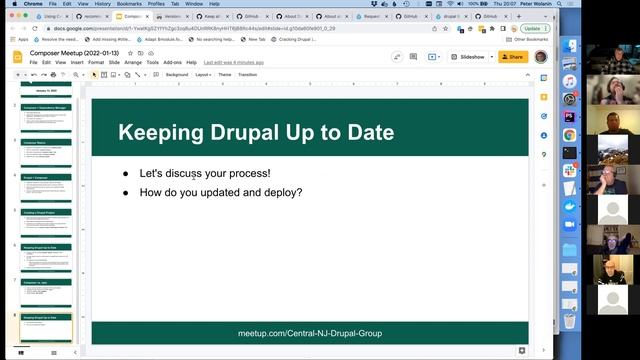Click the cloud document status icon
Screen dimensions: 640x360
pos(151,53)
